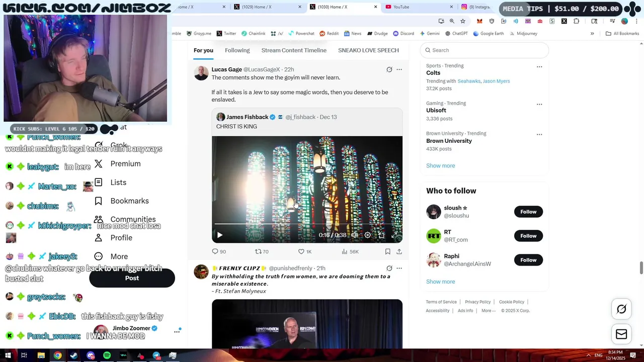Repost the Lucas Gage post
The width and height of the screenshot is (644, 362).
(x=262, y=251)
